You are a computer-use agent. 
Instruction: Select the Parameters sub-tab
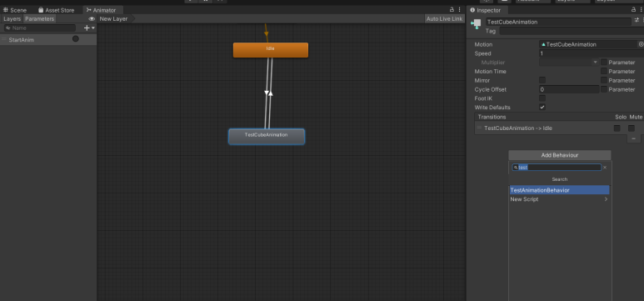point(39,19)
